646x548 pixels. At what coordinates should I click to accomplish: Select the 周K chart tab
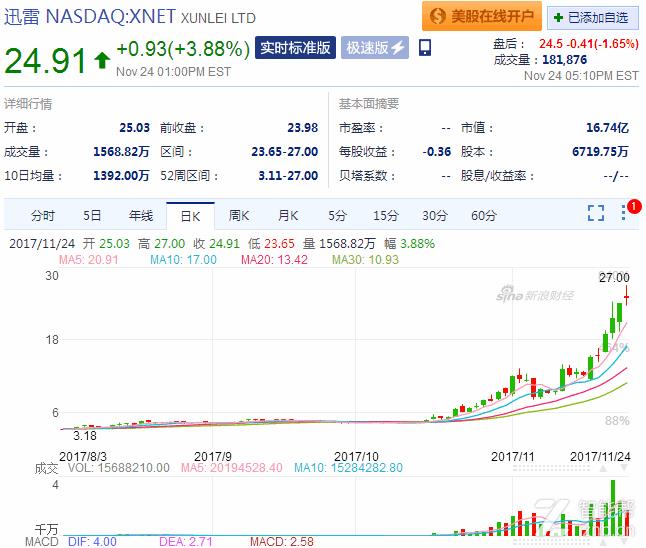[239, 215]
